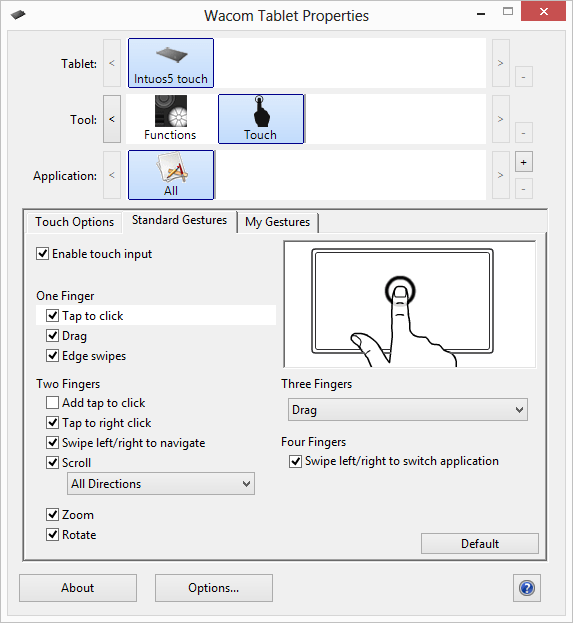Click the Application list right arrow
The height and width of the screenshot is (623, 573).
click(501, 175)
